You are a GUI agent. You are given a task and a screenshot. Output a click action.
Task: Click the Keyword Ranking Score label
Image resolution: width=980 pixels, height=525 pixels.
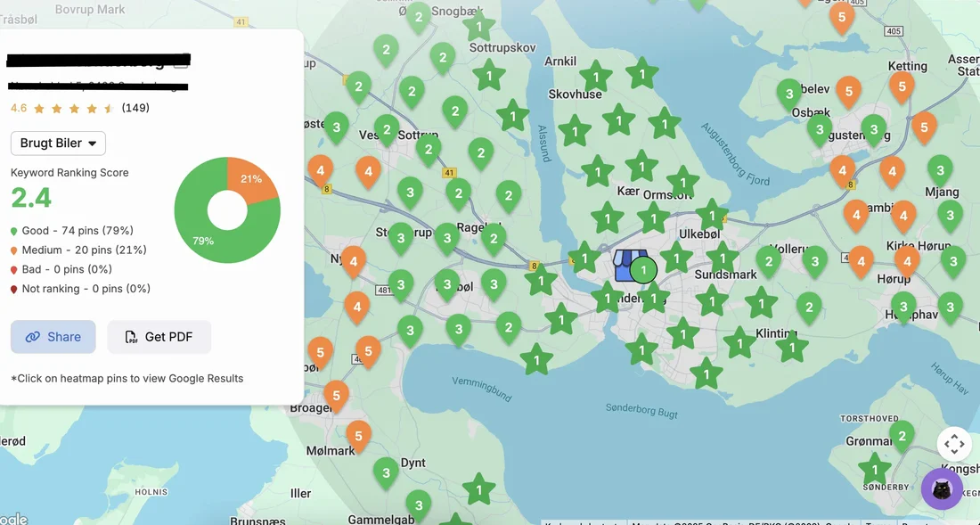pos(69,173)
